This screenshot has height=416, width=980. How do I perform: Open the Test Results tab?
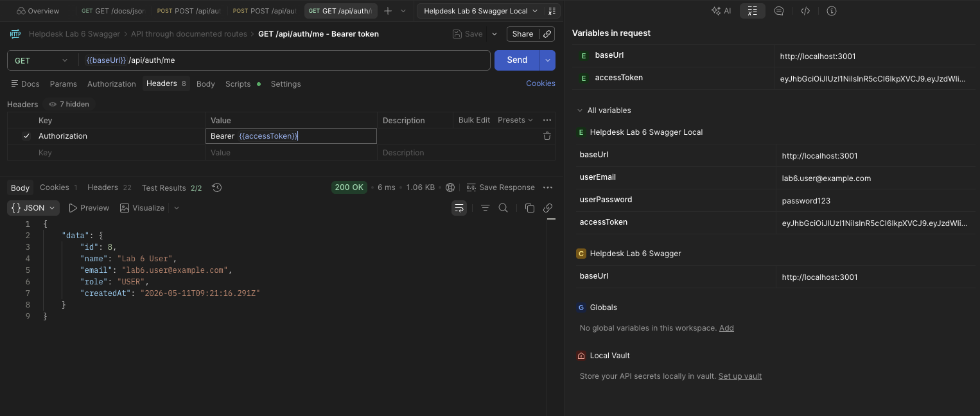click(171, 187)
